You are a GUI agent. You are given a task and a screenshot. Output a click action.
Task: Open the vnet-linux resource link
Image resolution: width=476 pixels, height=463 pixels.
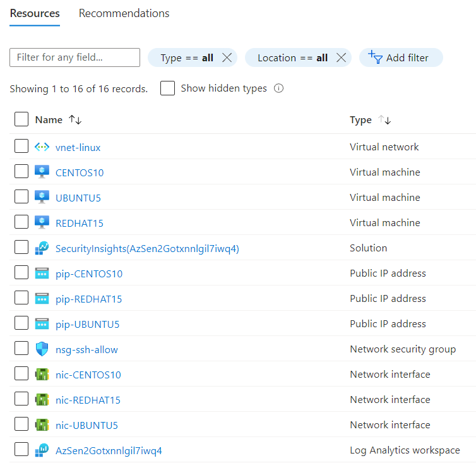[78, 148]
